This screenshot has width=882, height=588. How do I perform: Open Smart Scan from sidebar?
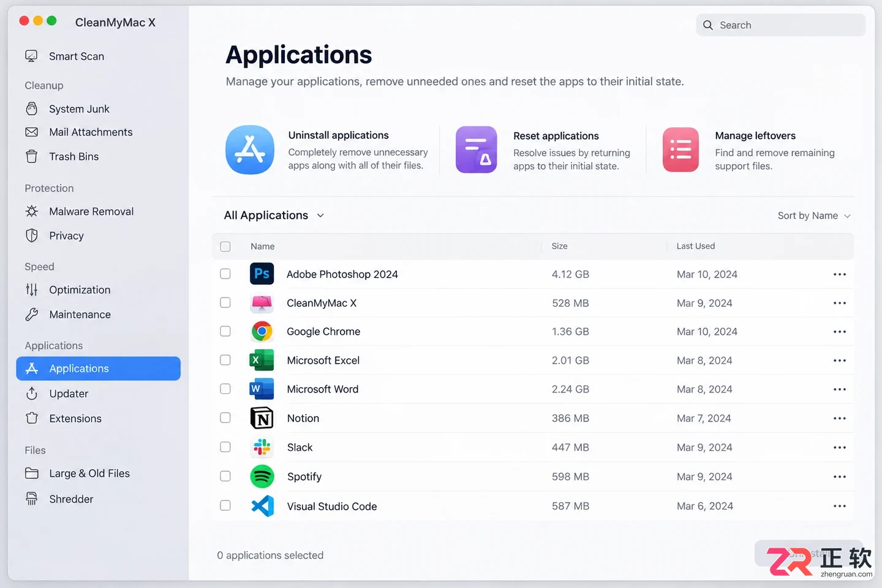(77, 56)
